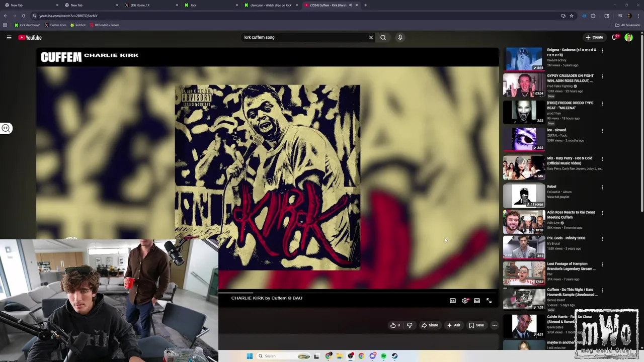This screenshot has height=362, width=644.
Task: Open the All Bookmarks folder
Action: (x=627, y=25)
